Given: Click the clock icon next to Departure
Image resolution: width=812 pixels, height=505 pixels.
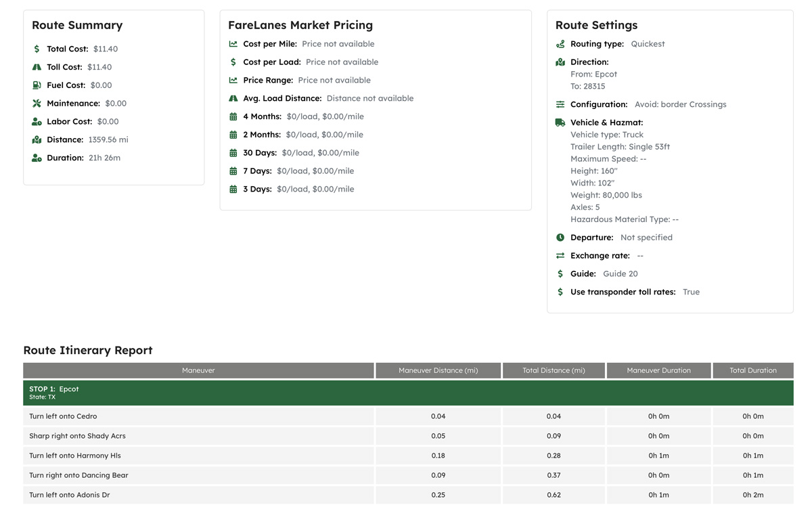Looking at the screenshot, I should pos(560,238).
